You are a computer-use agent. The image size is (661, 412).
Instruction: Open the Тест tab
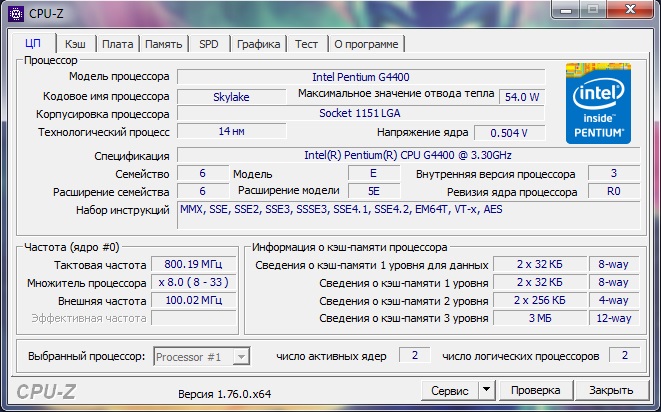pos(306,44)
